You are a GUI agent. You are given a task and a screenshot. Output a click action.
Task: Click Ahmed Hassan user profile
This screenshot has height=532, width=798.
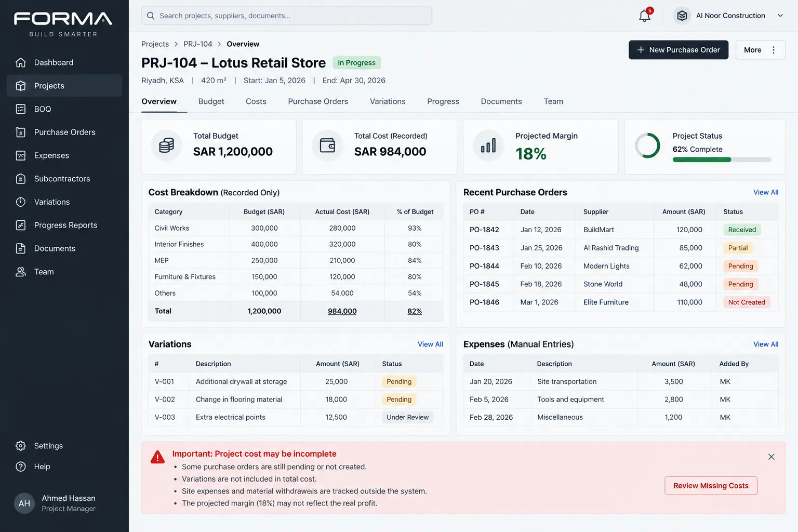pyautogui.click(x=55, y=503)
